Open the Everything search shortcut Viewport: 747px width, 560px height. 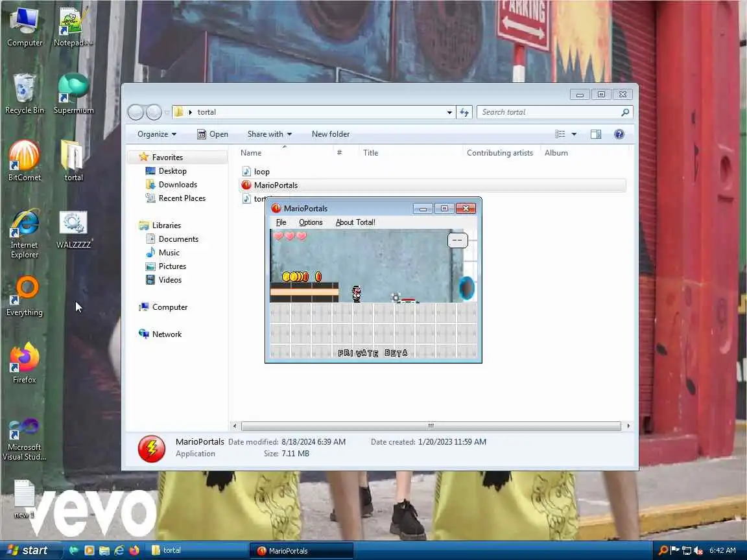point(24,296)
